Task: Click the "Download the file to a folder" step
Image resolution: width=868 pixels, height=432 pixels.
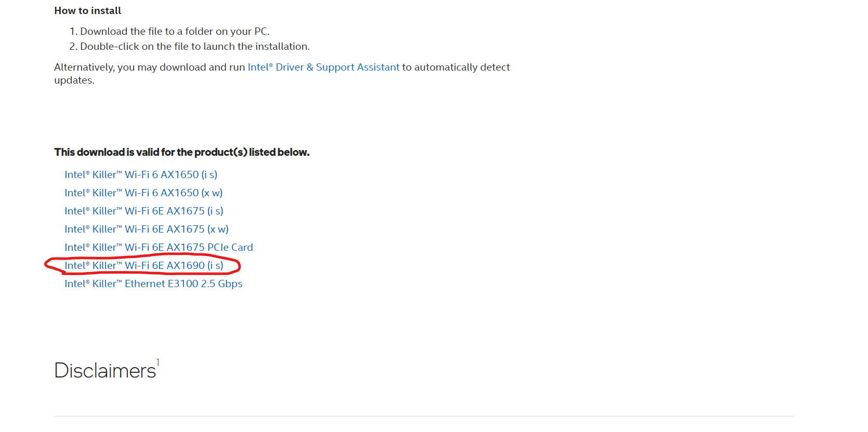Action: 175,32
